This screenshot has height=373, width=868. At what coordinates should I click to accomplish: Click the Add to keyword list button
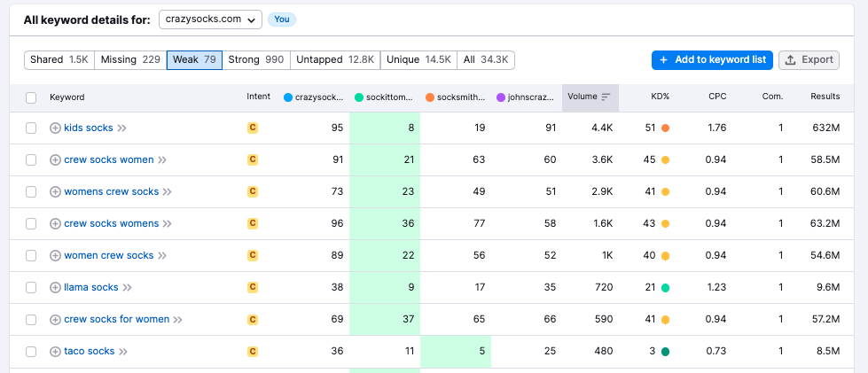coord(713,59)
